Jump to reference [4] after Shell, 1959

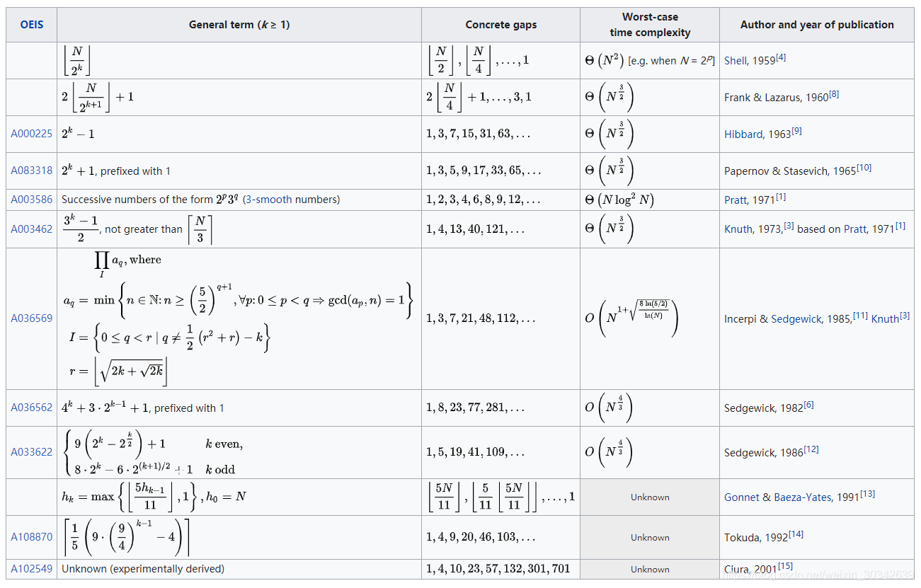coord(781,58)
